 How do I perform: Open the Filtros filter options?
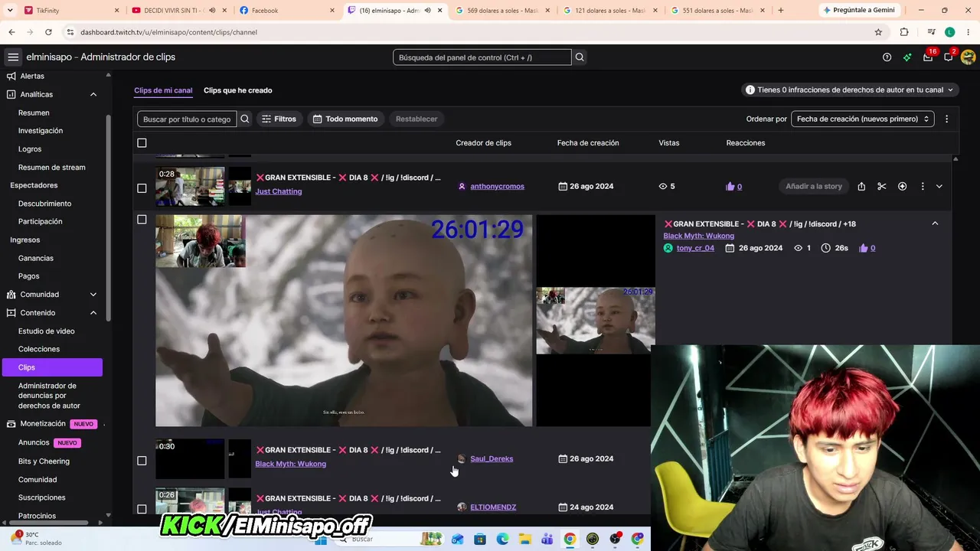click(279, 119)
